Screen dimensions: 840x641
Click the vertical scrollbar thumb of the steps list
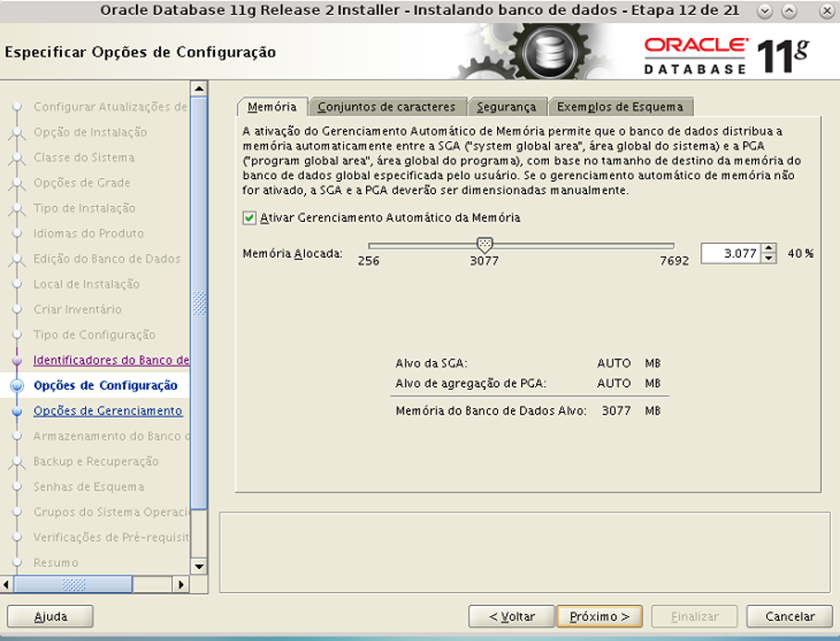pyautogui.click(x=200, y=303)
